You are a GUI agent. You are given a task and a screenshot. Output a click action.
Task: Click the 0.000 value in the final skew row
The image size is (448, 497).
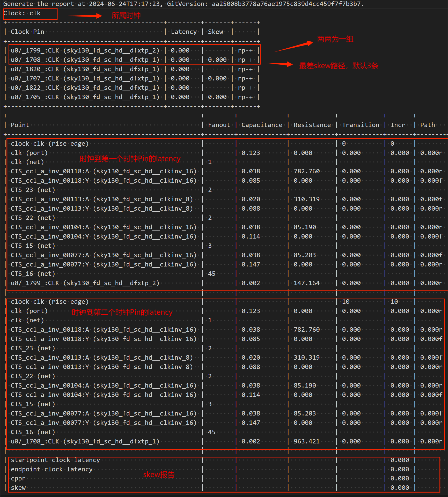(400, 488)
